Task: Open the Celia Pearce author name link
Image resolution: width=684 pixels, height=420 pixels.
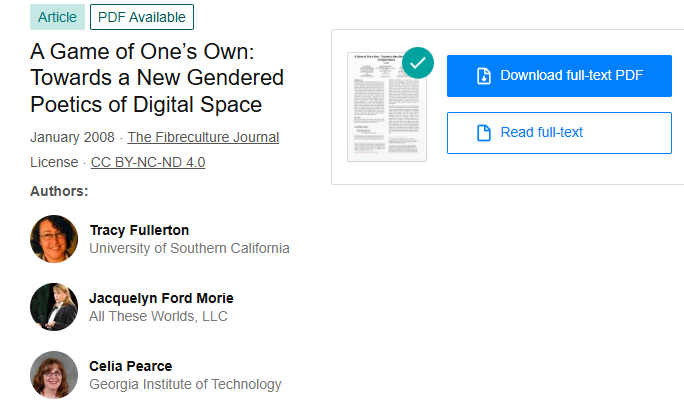Action: pos(130,366)
